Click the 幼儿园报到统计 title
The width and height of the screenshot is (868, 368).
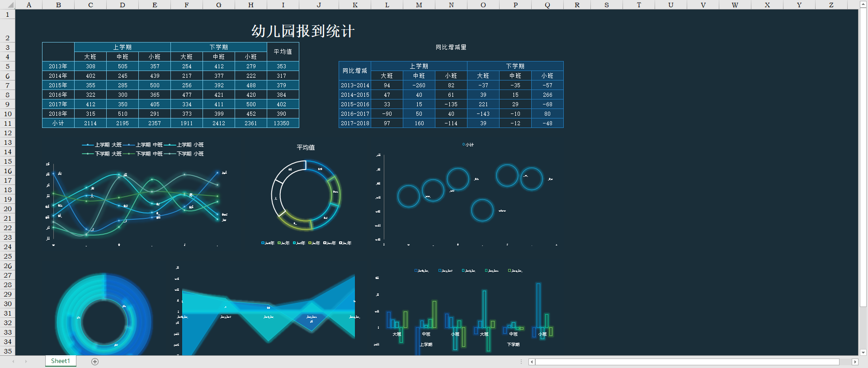(x=303, y=31)
